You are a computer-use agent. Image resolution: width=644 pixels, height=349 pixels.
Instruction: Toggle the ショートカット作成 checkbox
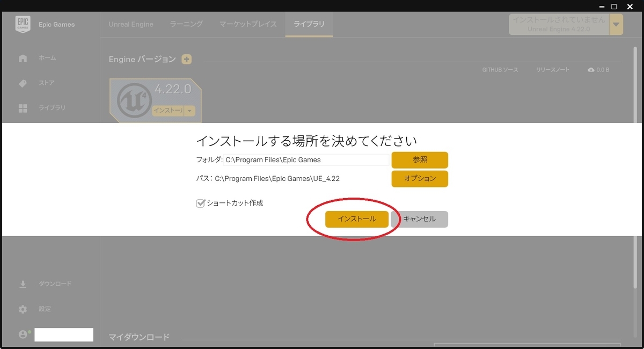[200, 203]
